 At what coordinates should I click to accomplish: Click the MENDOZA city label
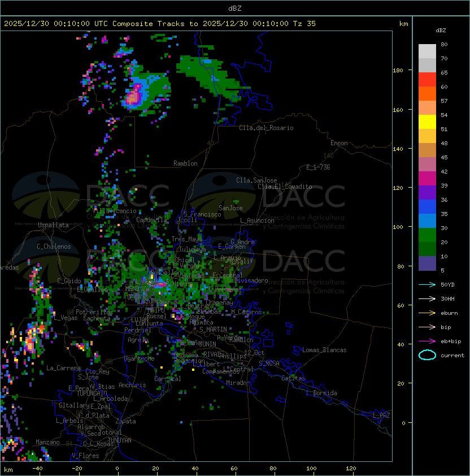(x=137, y=288)
